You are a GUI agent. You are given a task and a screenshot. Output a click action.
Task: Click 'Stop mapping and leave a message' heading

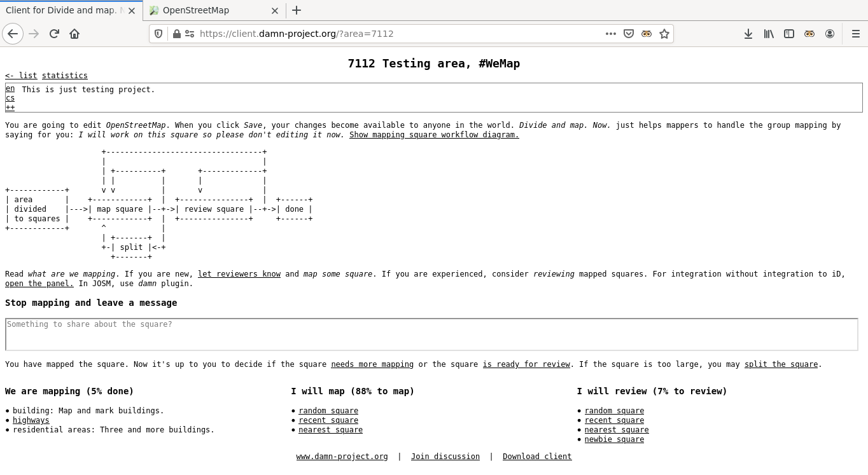point(91,303)
